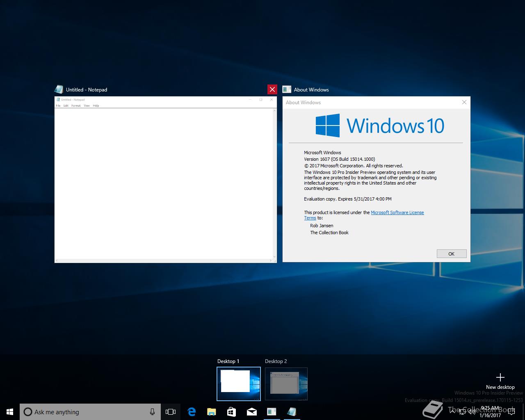Click About Windows icon in task view title
This screenshot has height=420, width=525.
287,89
